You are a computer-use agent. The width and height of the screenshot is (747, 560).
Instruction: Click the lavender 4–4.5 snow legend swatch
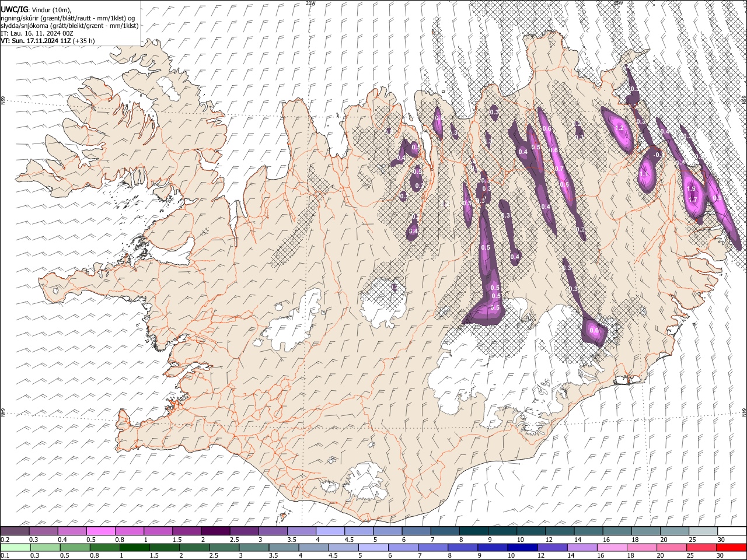click(330, 531)
